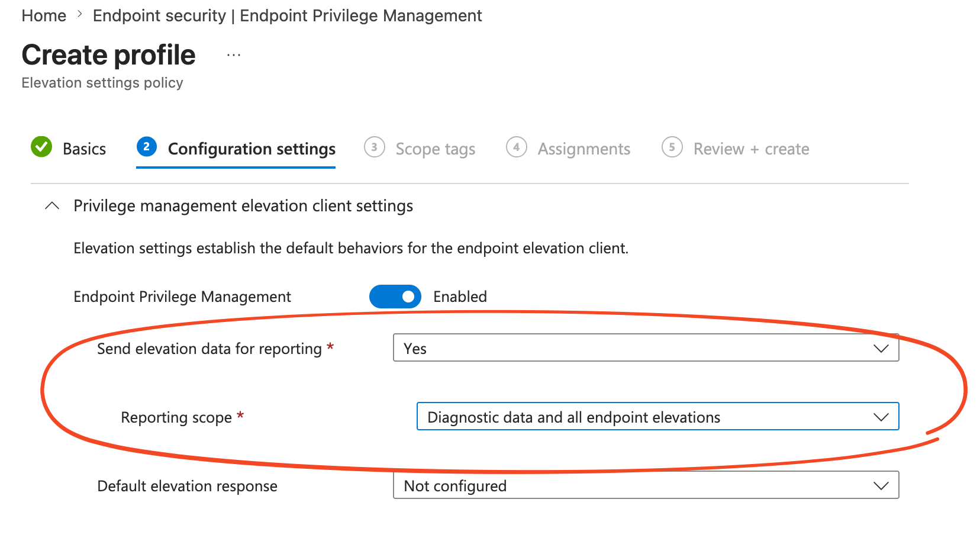The height and width of the screenshot is (541, 980).
Task: Click the Endpoint Privilege Management setting label
Action: click(x=182, y=297)
